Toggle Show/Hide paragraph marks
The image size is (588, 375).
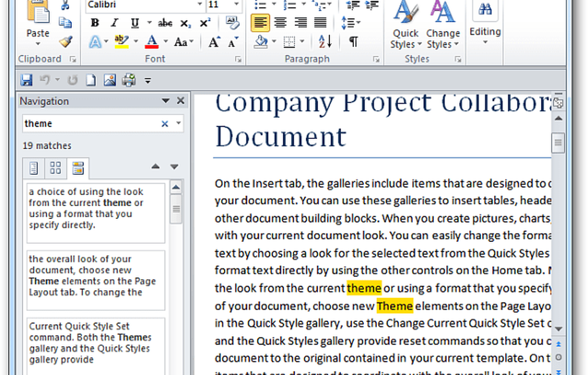point(353,41)
